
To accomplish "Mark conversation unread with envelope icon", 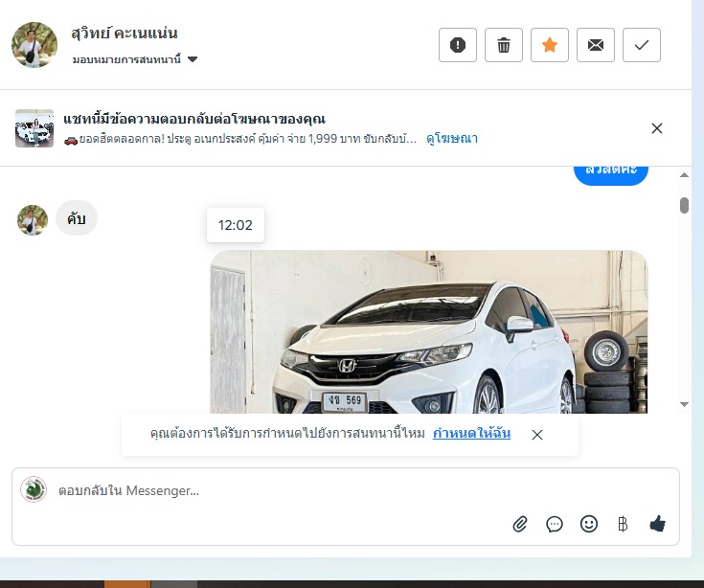I will pos(596,45).
